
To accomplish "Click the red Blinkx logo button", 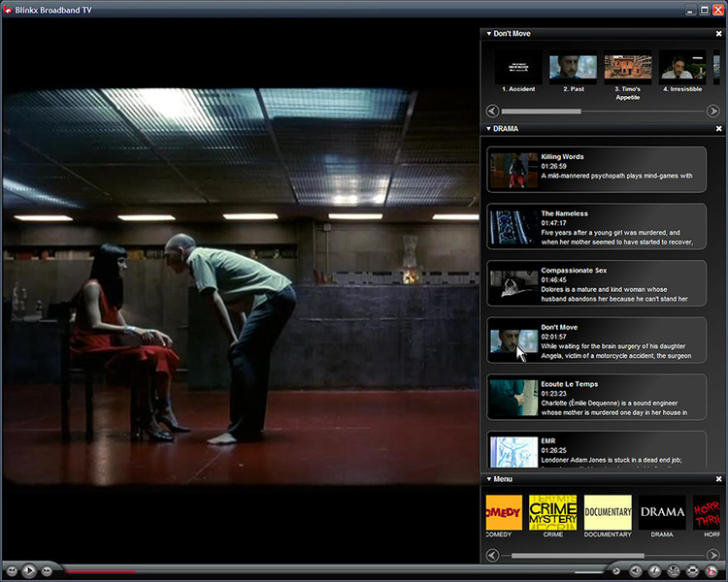I will pyautogui.click(x=711, y=571).
